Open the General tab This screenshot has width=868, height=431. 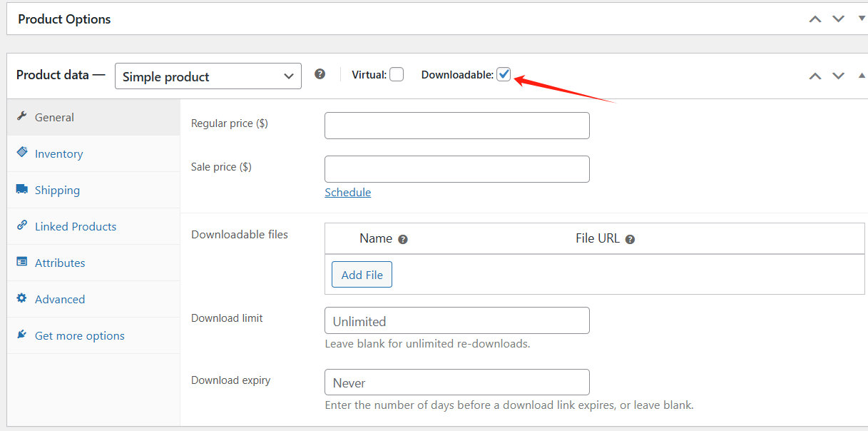click(93, 117)
